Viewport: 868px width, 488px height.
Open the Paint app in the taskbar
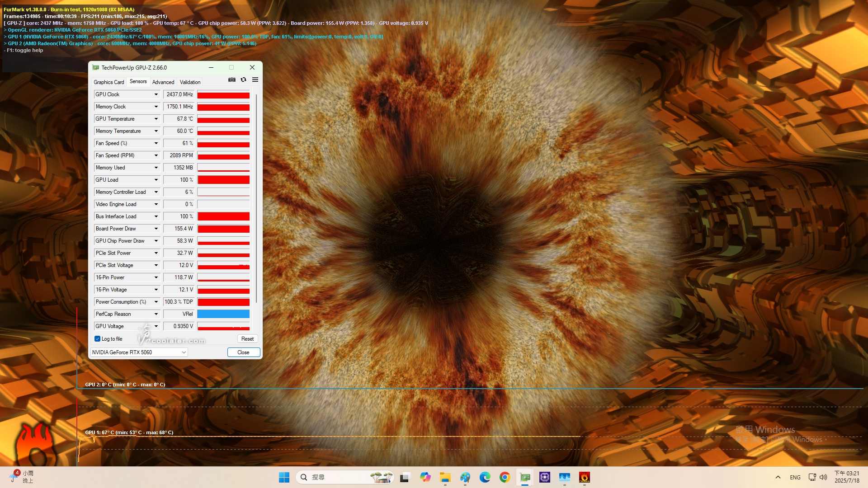click(x=465, y=477)
